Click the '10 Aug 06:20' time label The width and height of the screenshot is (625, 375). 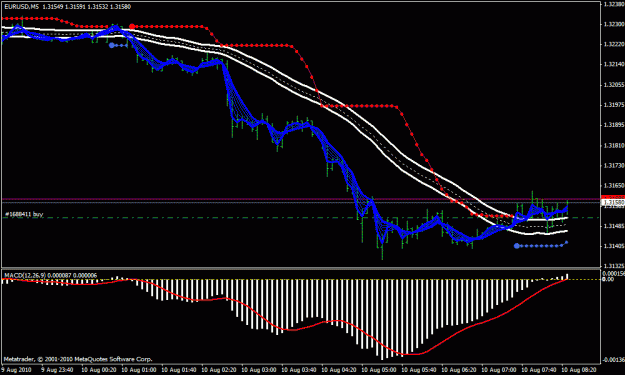(x=458, y=370)
